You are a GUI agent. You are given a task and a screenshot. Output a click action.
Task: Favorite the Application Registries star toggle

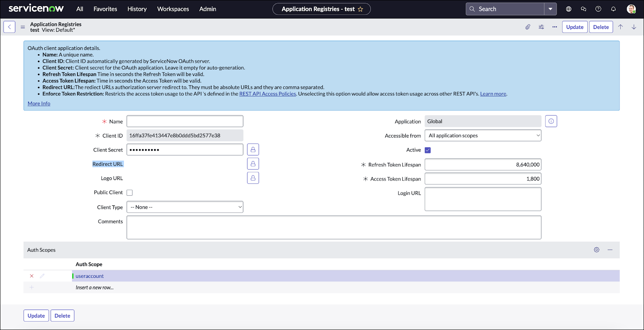(x=361, y=9)
